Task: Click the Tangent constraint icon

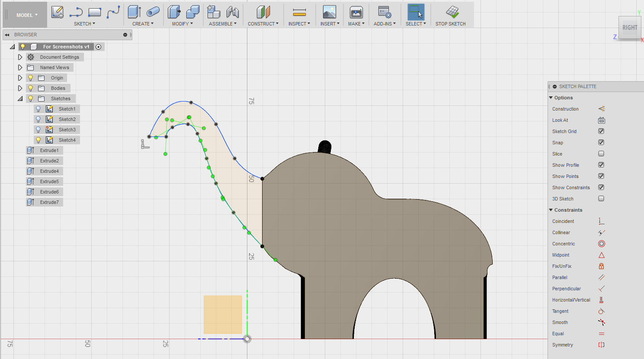Action: [x=601, y=311]
